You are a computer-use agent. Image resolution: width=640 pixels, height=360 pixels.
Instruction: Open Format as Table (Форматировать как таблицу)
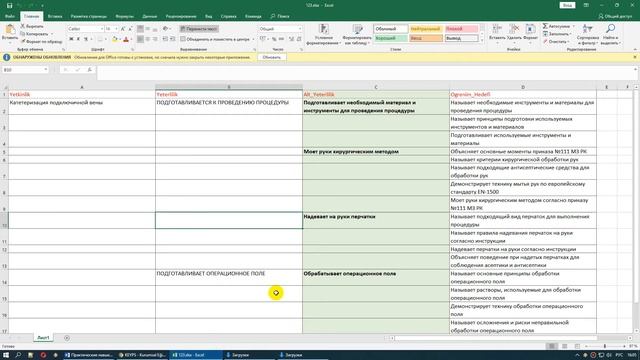tap(358, 34)
